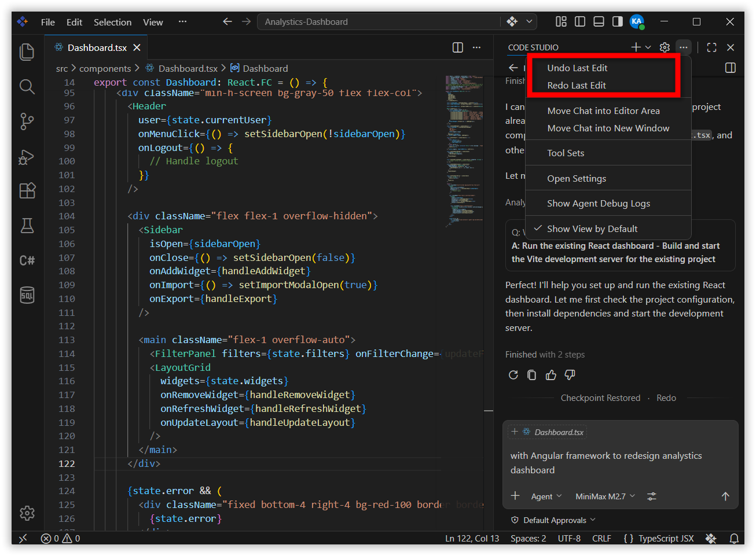Screen dimensions: 756x556
Task: Expand the new chat options chevron
Action: [648, 47]
